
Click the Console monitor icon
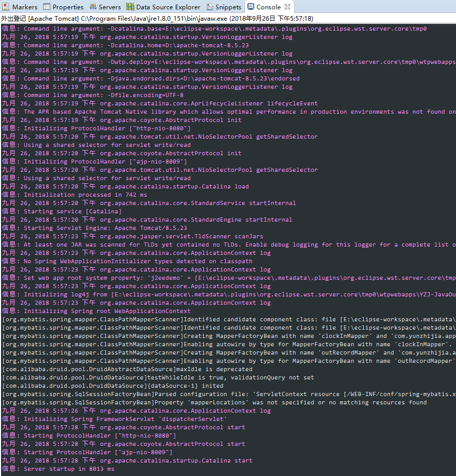[251, 7]
